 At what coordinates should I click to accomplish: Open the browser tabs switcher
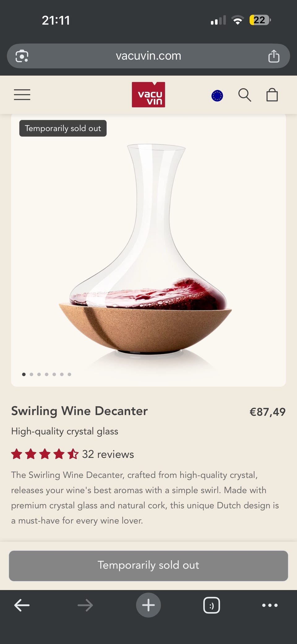click(212, 605)
